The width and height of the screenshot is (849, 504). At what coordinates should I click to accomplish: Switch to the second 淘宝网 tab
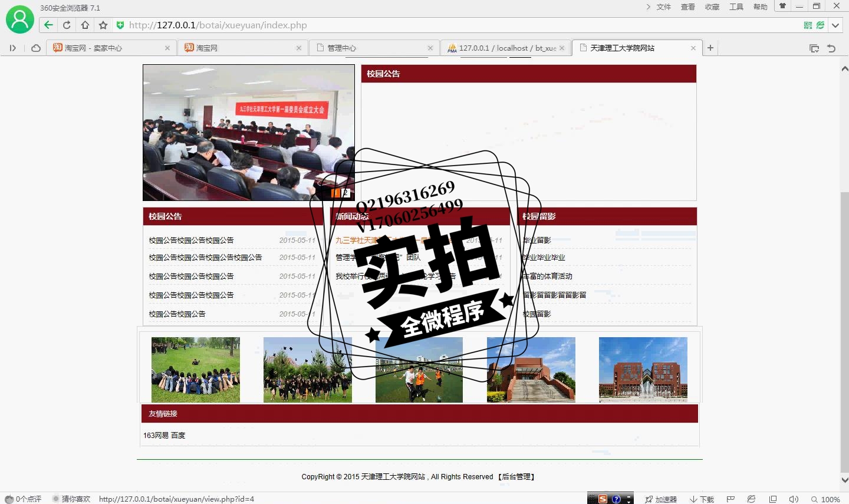click(242, 48)
